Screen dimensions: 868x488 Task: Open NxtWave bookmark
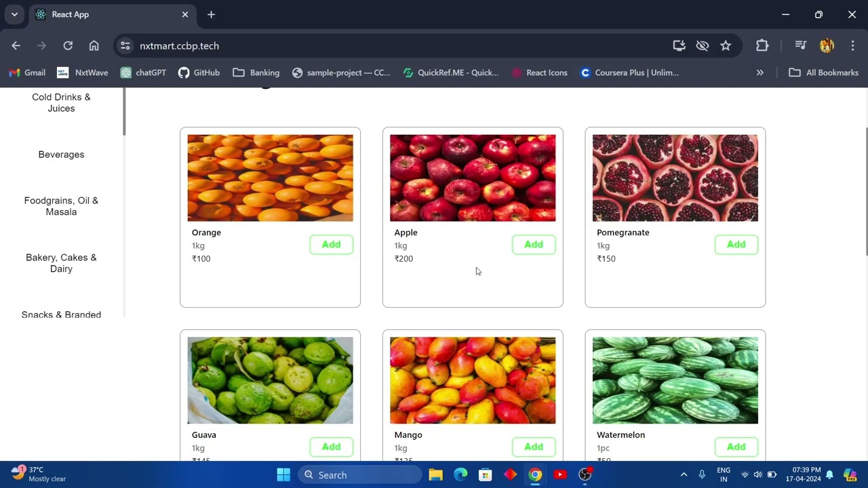click(82, 73)
